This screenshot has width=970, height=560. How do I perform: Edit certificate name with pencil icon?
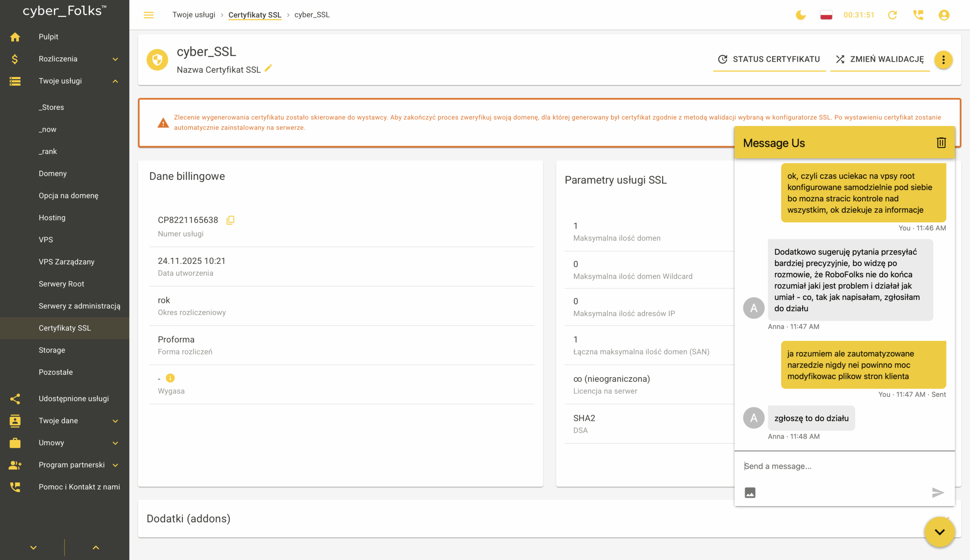coord(268,68)
